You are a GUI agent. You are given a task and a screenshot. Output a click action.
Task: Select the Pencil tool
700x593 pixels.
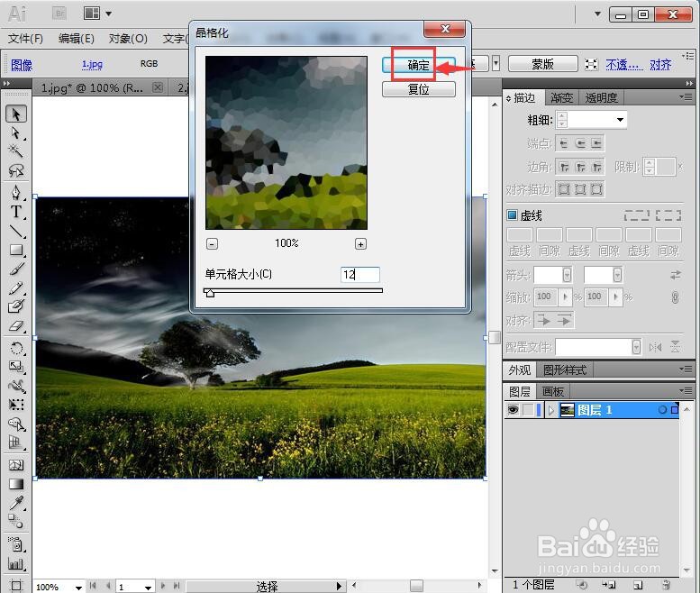[x=16, y=288]
